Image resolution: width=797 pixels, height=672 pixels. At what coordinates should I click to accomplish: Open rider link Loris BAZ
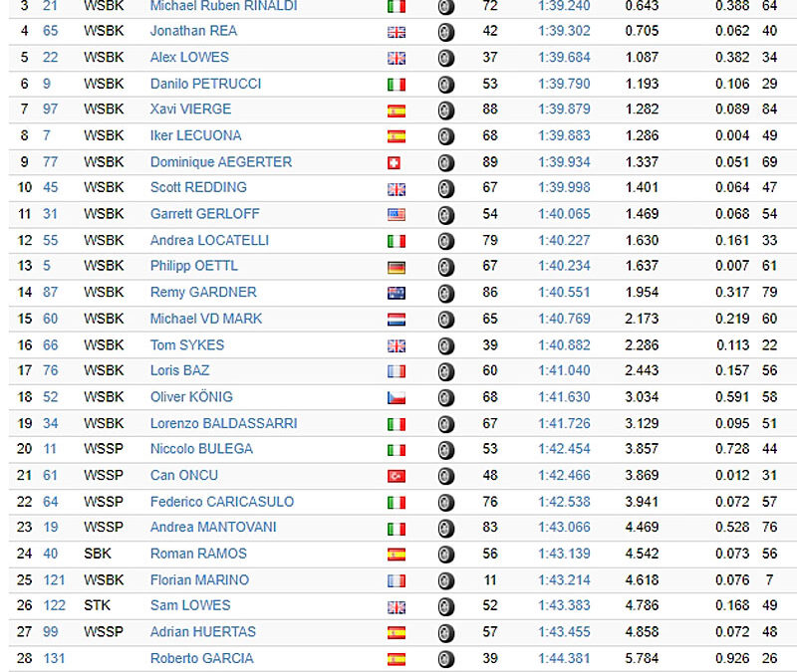tap(180, 370)
